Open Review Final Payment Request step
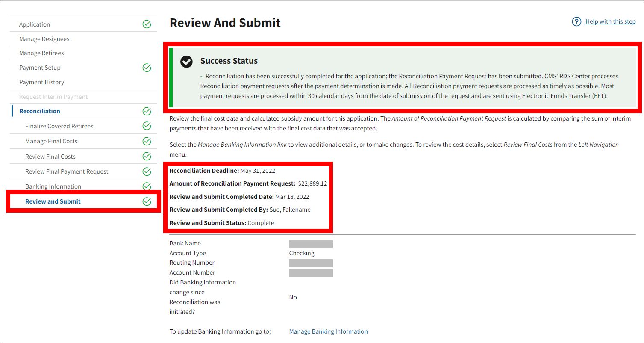Screen dimensions: 644x343 [67, 171]
